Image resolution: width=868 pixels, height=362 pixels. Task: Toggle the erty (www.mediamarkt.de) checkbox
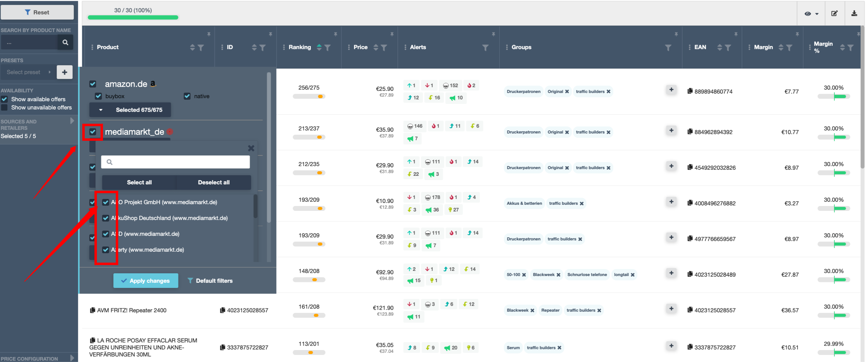click(105, 250)
